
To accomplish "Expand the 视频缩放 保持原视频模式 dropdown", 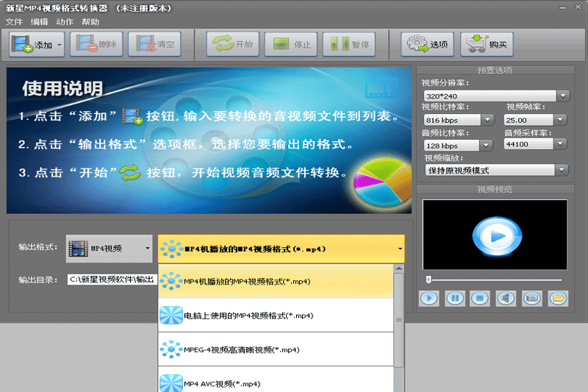I will [x=562, y=171].
